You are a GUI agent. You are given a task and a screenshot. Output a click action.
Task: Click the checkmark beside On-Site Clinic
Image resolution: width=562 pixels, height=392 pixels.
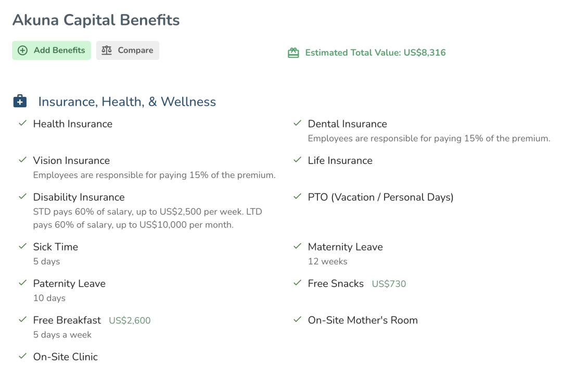click(x=22, y=356)
